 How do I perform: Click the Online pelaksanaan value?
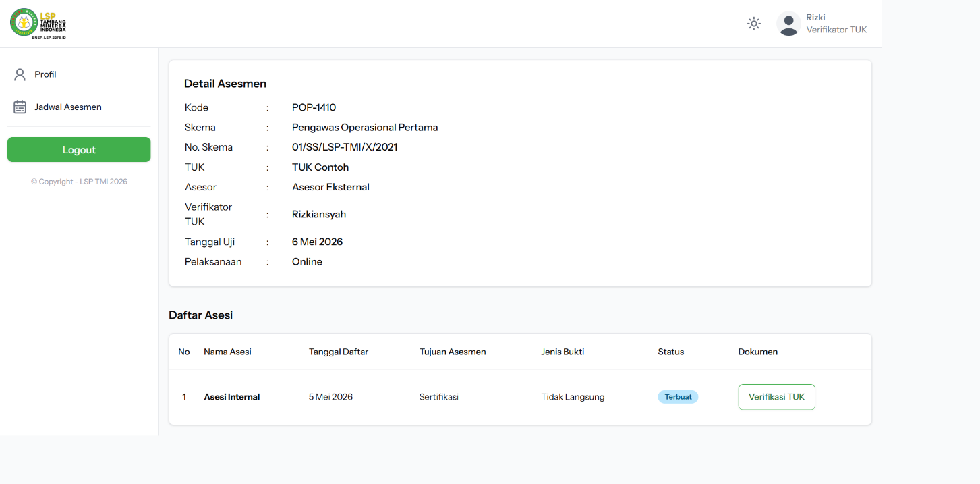pyautogui.click(x=307, y=262)
